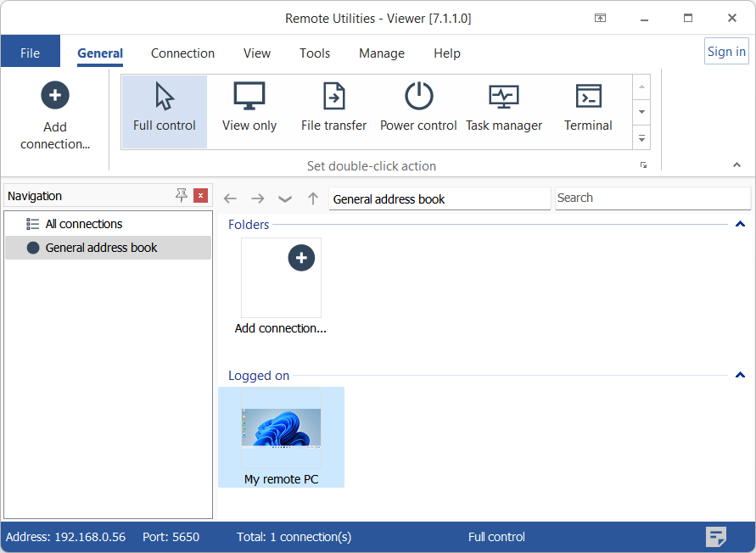Click Add connection button in ribbon
This screenshot has width=756, height=553.
click(x=55, y=116)
